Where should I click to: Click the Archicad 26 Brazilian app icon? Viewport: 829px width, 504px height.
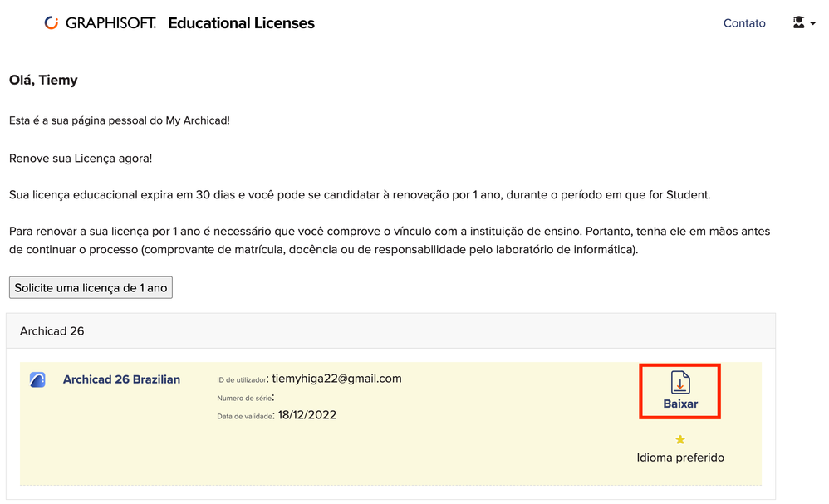point(37,379)
